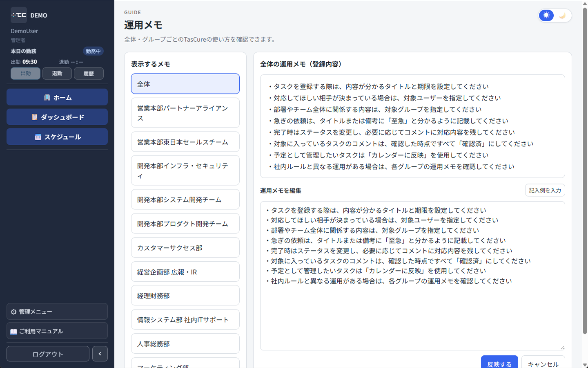Screen dimensions: 588x368
Task: Collapse the sidebar with chevron button
Action: click(100, 354)
